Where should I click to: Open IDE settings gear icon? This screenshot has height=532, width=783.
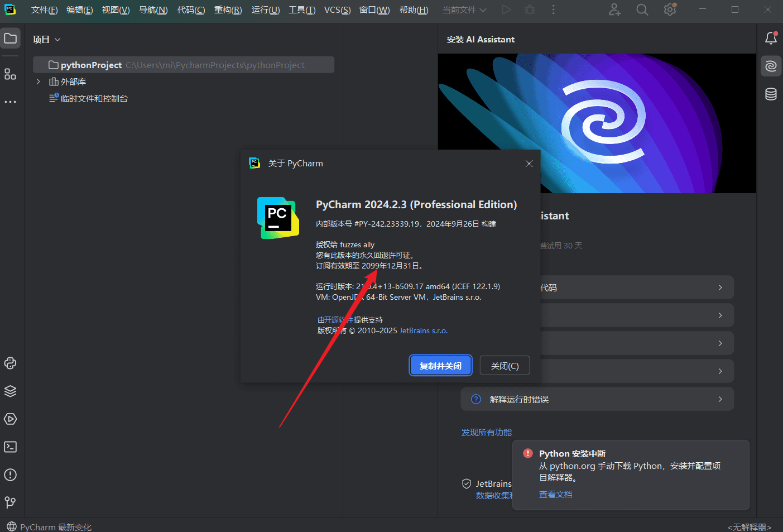(670, 9)
